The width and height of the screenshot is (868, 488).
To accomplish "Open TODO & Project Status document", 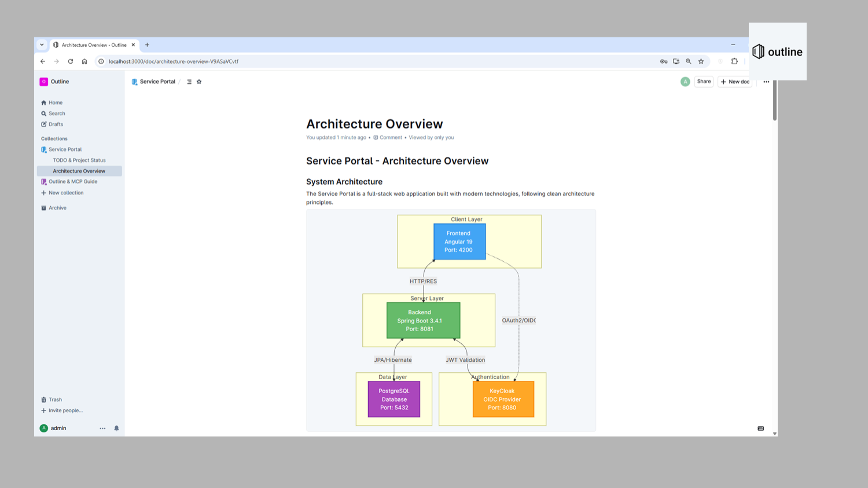I will point(79,160).
